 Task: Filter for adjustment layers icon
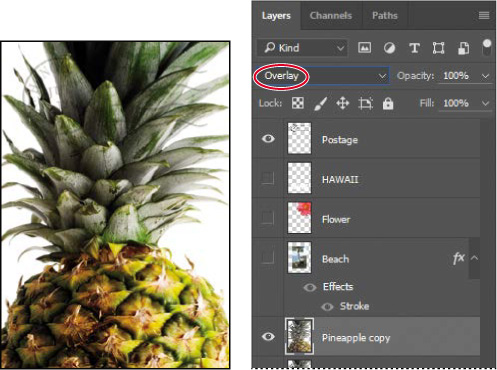pyautogui.click(x=389, y=48)
